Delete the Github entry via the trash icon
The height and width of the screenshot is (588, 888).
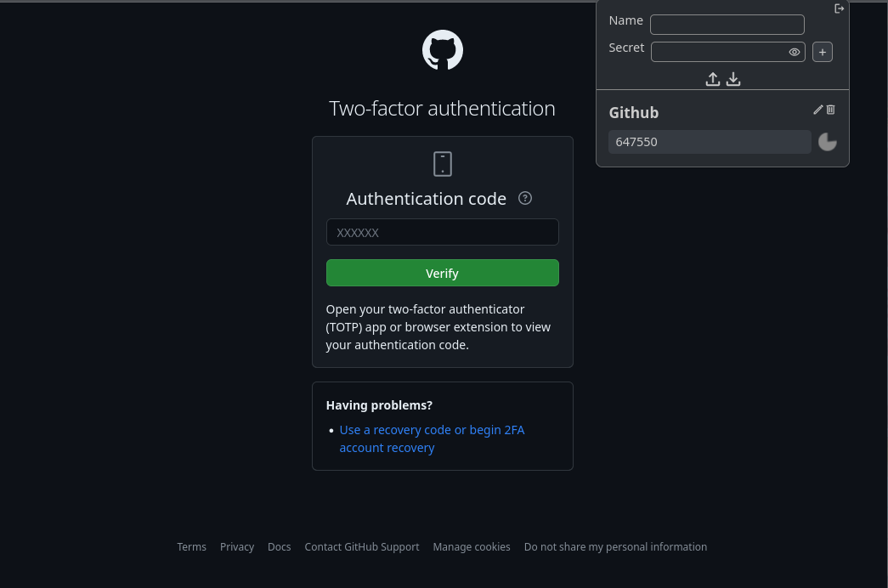[x=831, y=110]
